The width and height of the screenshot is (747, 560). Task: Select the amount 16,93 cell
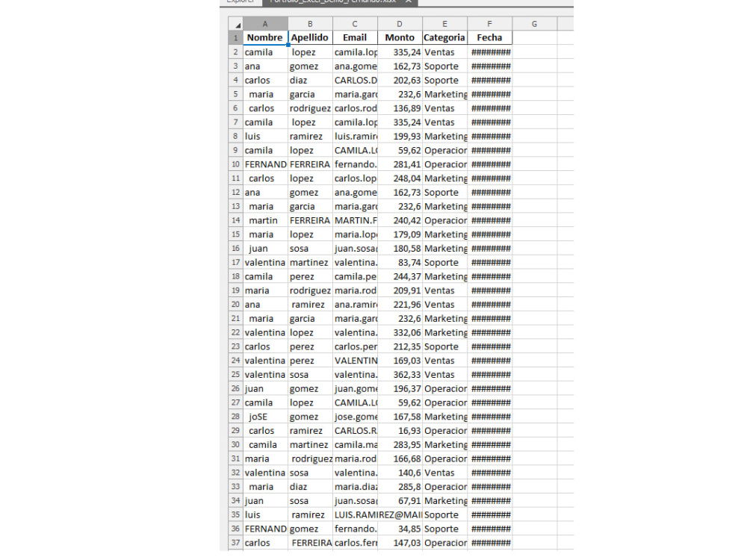(x=400, y=431)
